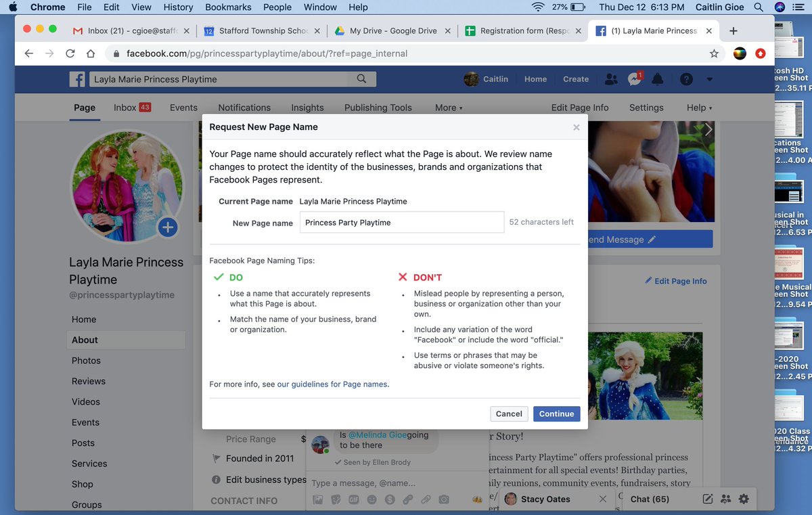Open the Window menu in Chrome
This screenshot has height=515, width=812.
pos(320,7)
